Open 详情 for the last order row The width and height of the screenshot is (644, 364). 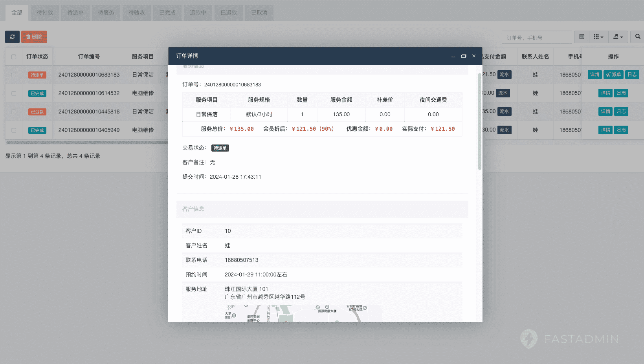(605, 130)
